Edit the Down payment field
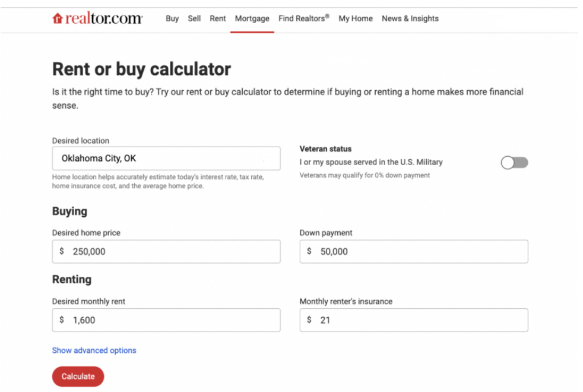This screenshot has height=392, width=583. [x=414, y=251]
